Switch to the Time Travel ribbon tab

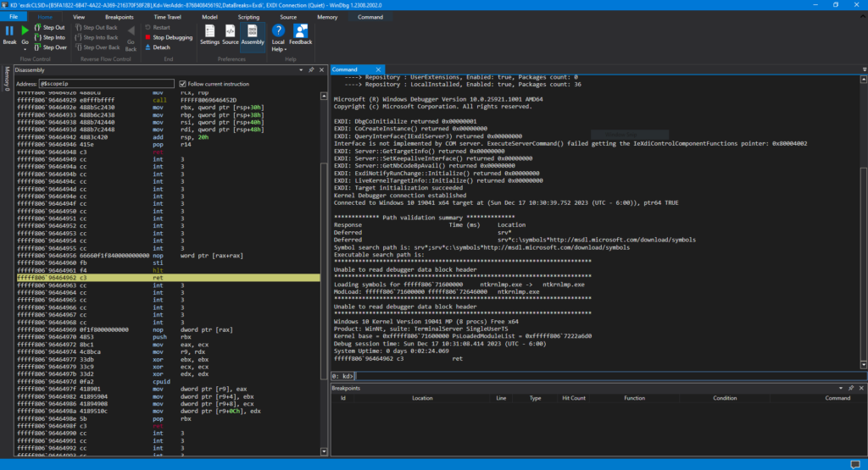tap(167, 17)
